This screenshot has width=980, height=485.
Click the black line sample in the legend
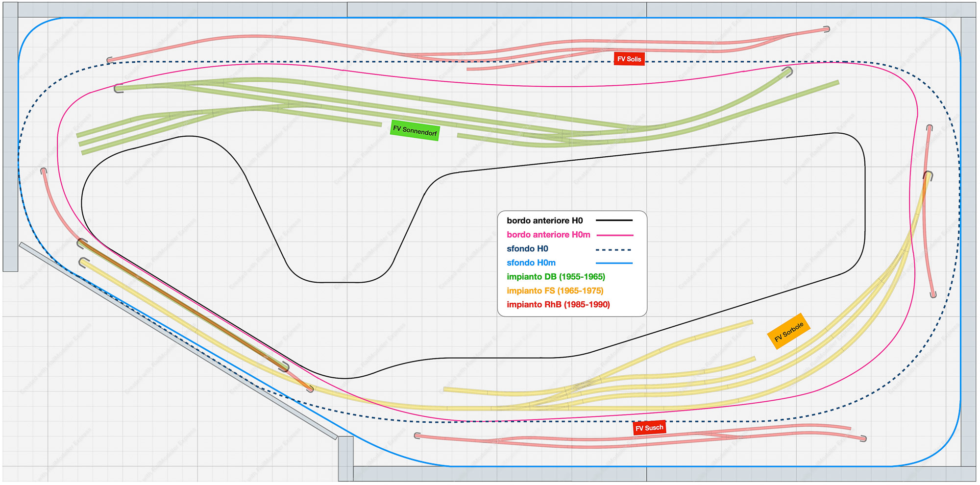pos(614,220)
